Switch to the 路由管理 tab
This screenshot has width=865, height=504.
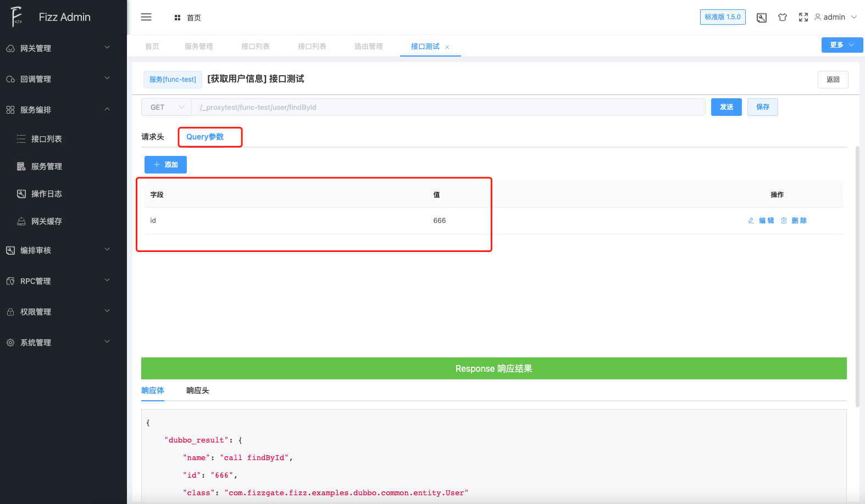tap(369, 47)
